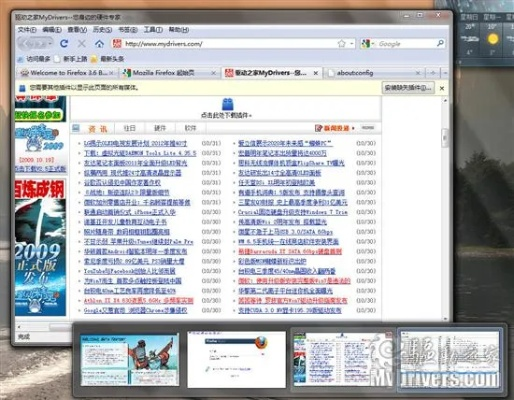This screenshot has height=400, width=514.
Task: Click the small icon left of 资讯 tab
Action: tap(76, 128)
